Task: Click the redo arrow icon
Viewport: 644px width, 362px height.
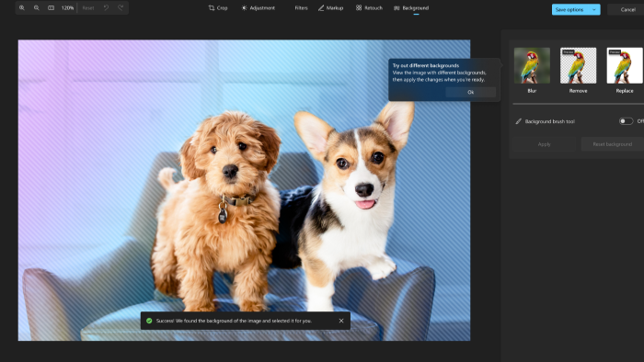Action: tap(121, 7)
